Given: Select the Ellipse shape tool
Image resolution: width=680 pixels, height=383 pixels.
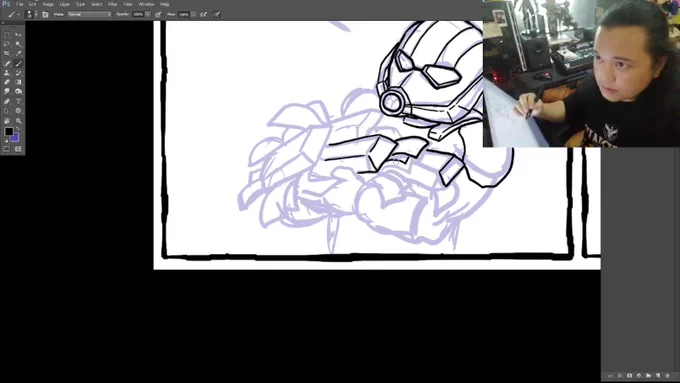Looking at the screenshot, I should point(18,111).
